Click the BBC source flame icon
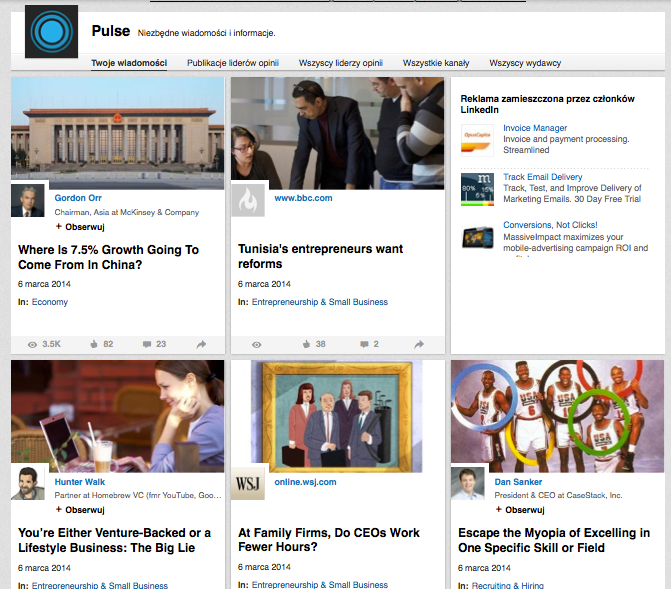 coord(248,200)
